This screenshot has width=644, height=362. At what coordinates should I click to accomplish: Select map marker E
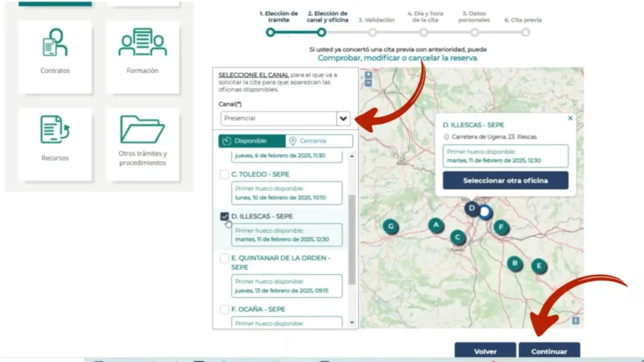click(539, 266)
